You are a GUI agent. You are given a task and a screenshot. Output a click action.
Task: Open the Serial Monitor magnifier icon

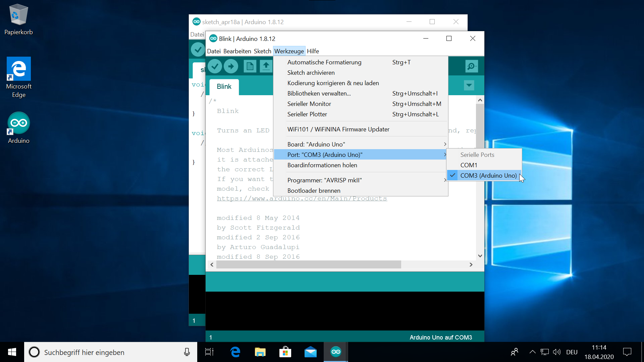click(472, 66)
